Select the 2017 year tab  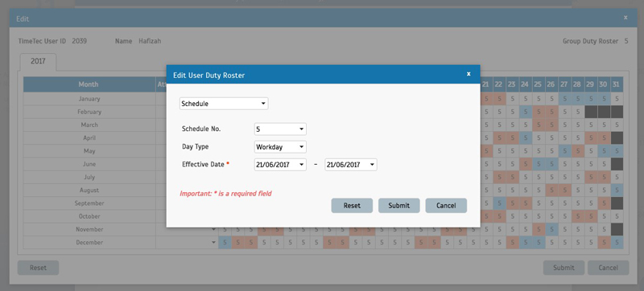(x=38, y=61)
